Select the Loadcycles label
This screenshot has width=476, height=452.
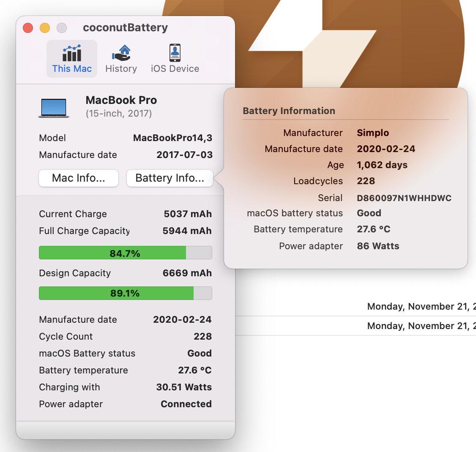tap(318, 181)
